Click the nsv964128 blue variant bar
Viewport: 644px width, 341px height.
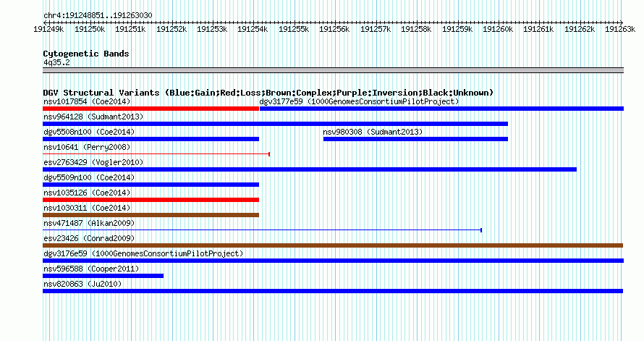point(275,124)
